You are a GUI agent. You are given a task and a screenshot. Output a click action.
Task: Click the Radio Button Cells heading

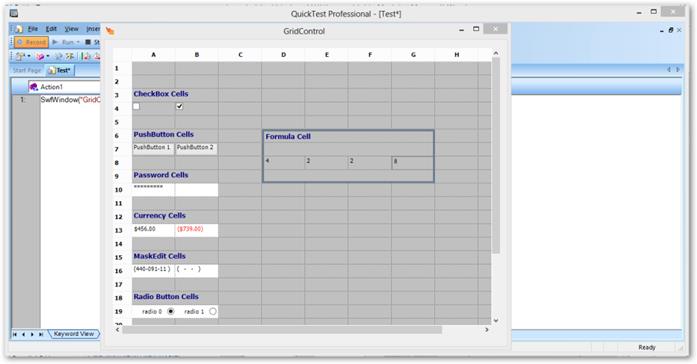[166, 296]
